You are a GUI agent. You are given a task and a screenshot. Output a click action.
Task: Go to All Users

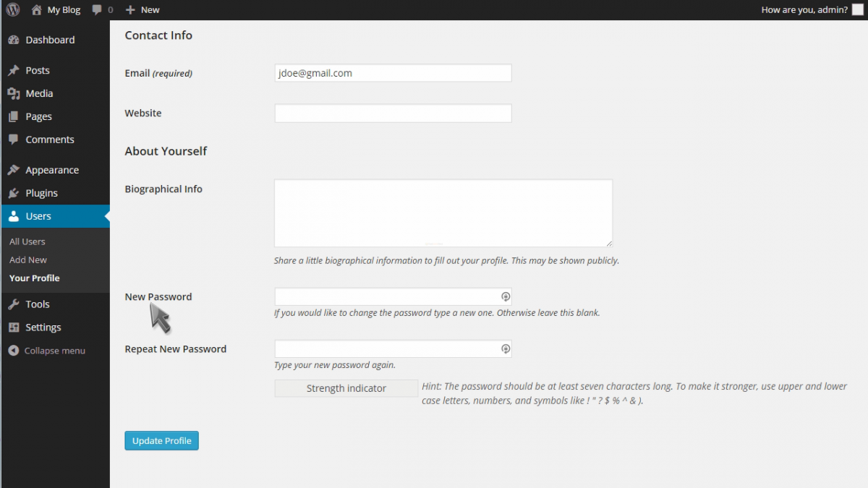[x=27, y=241]
